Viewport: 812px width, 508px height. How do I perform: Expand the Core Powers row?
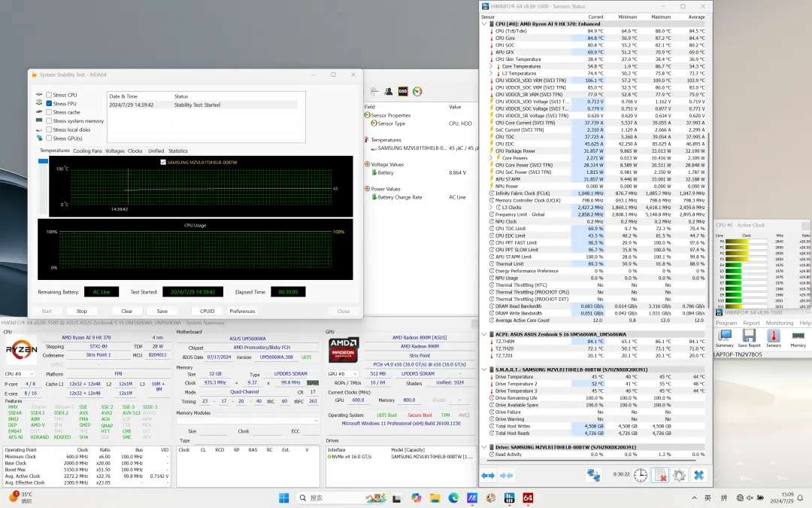(491, 158)
